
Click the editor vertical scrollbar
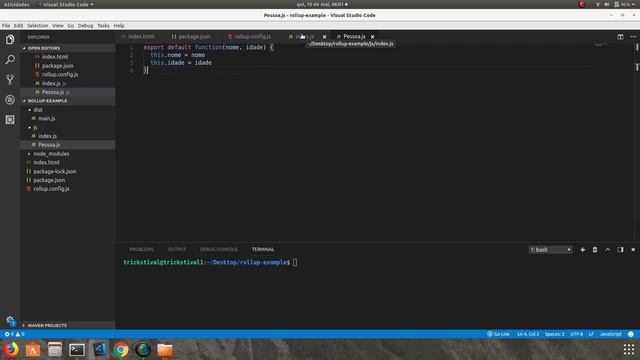click(x=637, y=143)
